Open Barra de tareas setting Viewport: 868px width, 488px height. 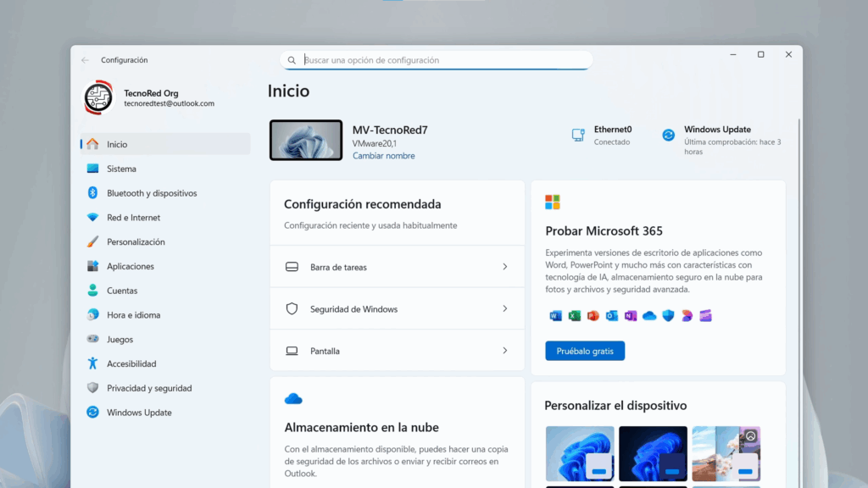(397, 267)
